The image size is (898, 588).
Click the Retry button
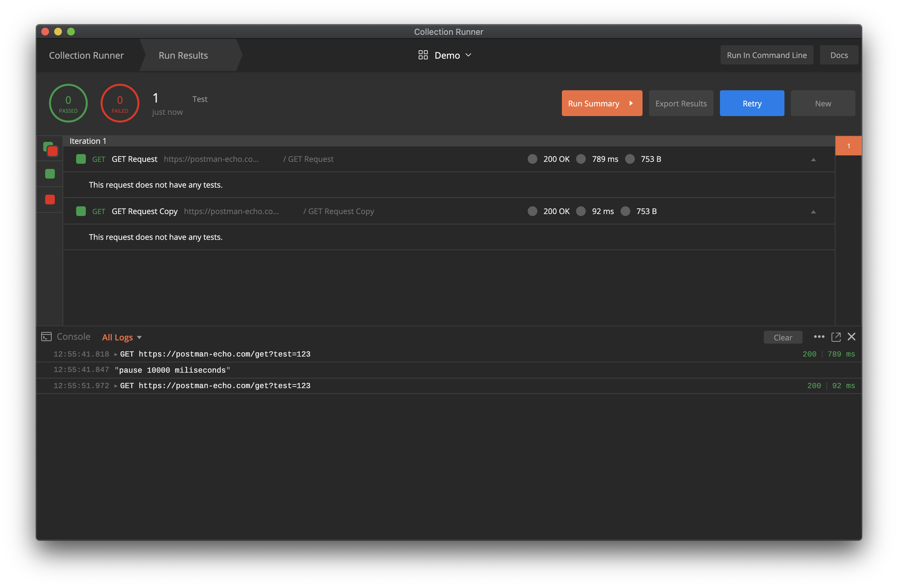(x=752, y=103)
